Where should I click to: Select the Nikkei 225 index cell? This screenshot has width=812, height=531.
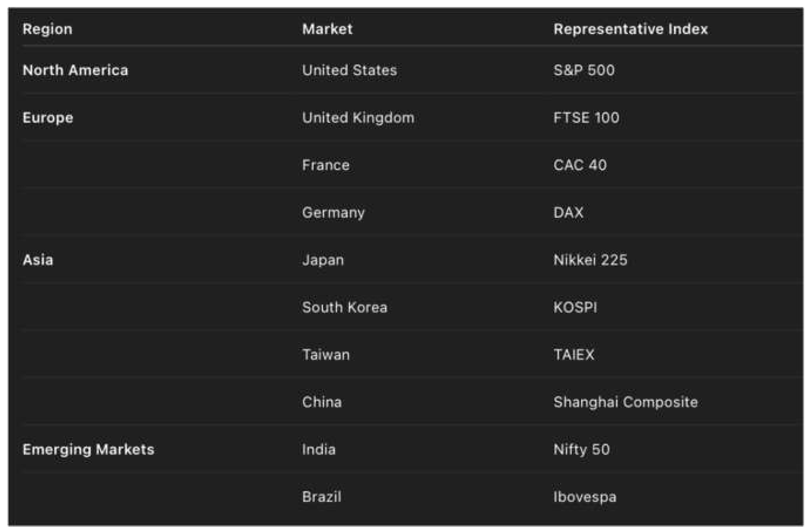tap(590, 260)
